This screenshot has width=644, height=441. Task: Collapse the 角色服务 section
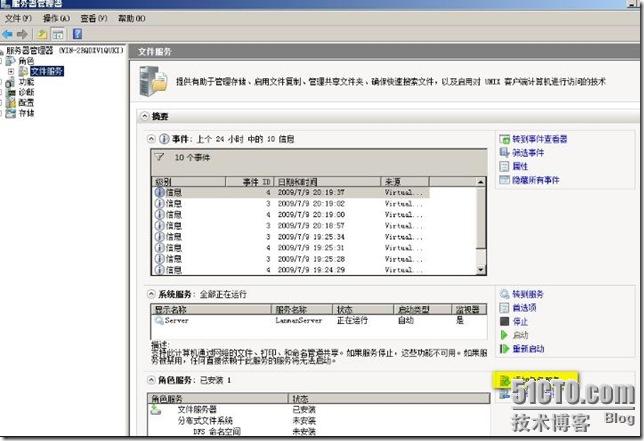pos(151,380)
